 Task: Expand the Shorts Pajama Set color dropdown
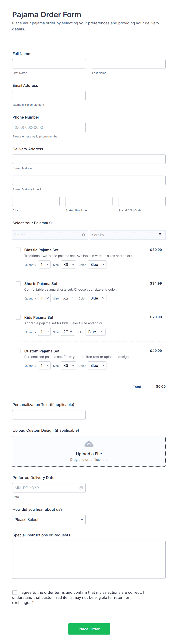point(97,298)
